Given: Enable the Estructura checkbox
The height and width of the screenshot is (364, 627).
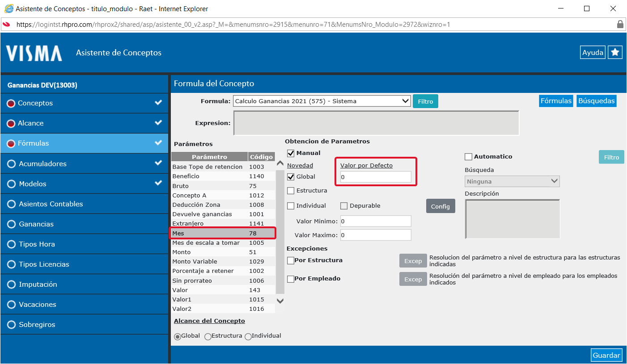Looking at the screenshot, I should click(291, 191).
